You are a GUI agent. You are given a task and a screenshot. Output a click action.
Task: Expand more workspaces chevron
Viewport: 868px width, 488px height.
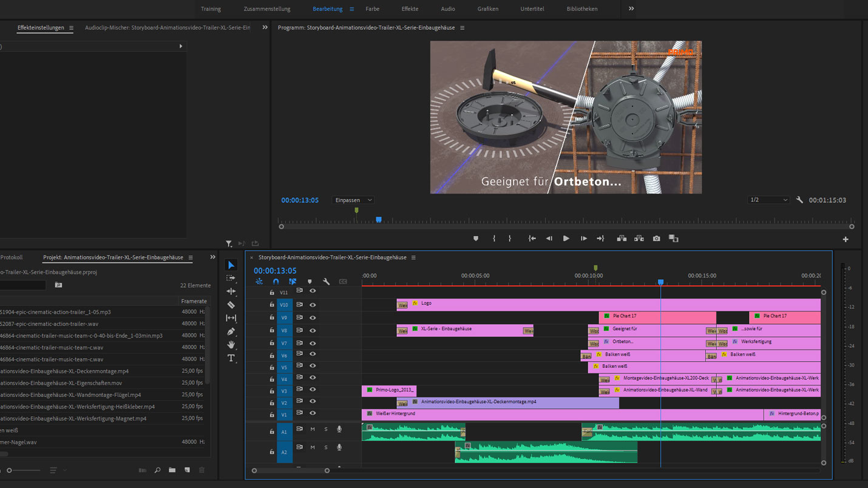point(631,8)
